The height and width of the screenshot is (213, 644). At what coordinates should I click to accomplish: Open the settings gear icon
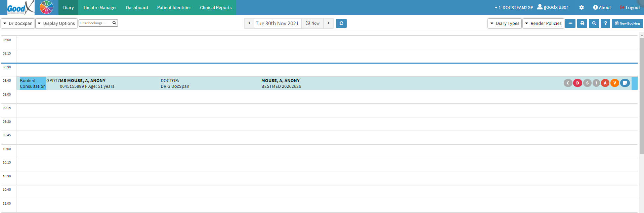(x=582, y=7)
